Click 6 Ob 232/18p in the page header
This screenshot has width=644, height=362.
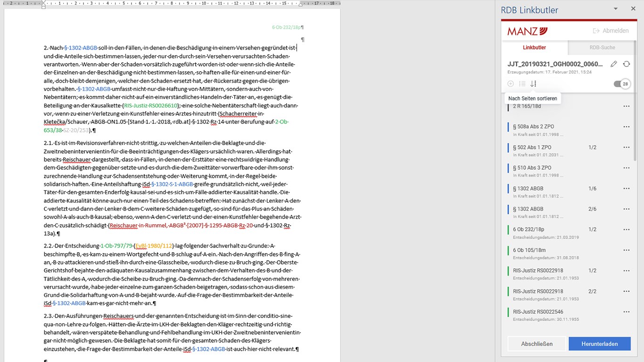click(286, 27)
